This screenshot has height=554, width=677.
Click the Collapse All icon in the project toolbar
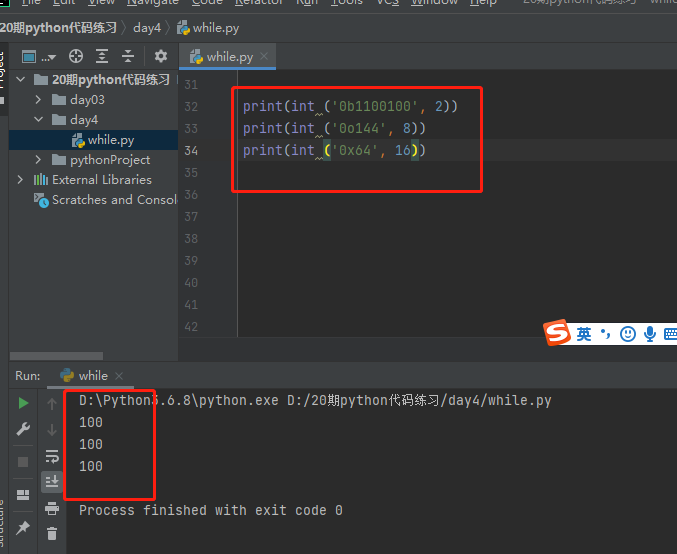click(128, 56)
